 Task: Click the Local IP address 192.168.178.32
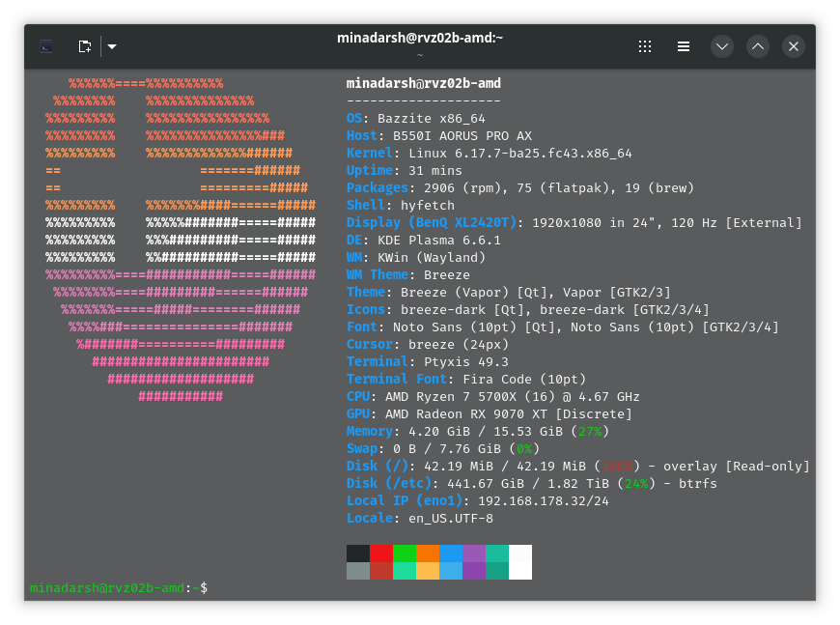[x=544, y=500]
